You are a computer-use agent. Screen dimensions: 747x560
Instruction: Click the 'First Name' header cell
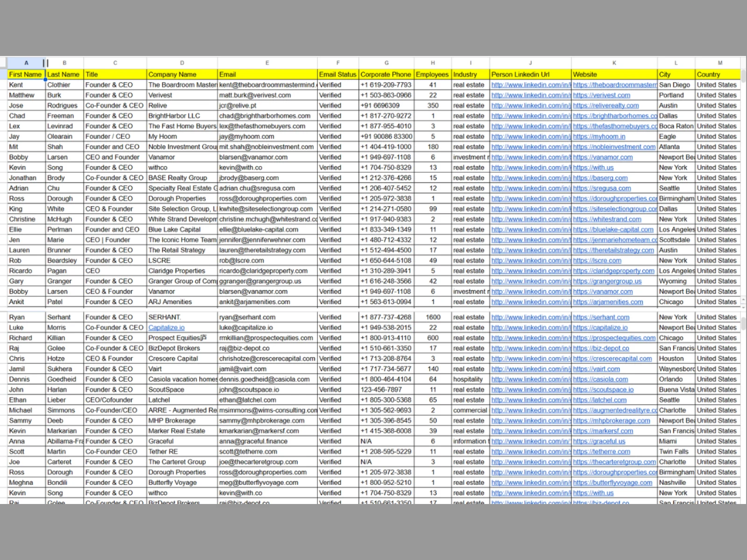[x=26, y=74]
